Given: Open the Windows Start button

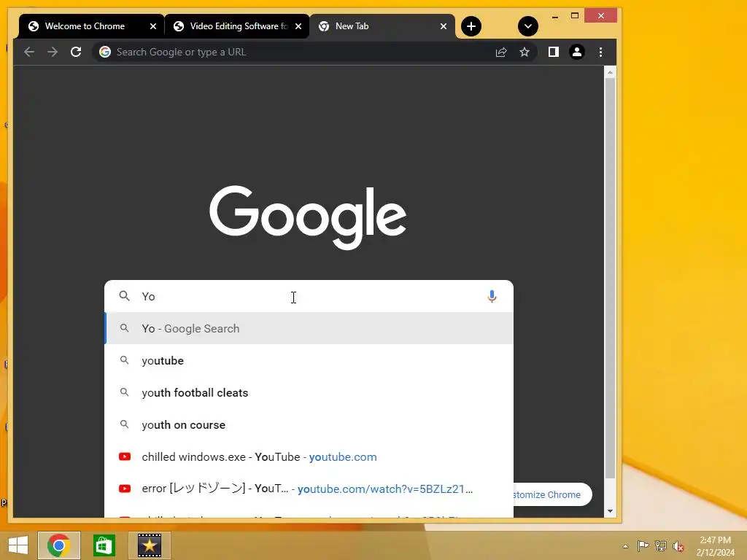Looking at the screenshot, I should [x=18, y=545].
